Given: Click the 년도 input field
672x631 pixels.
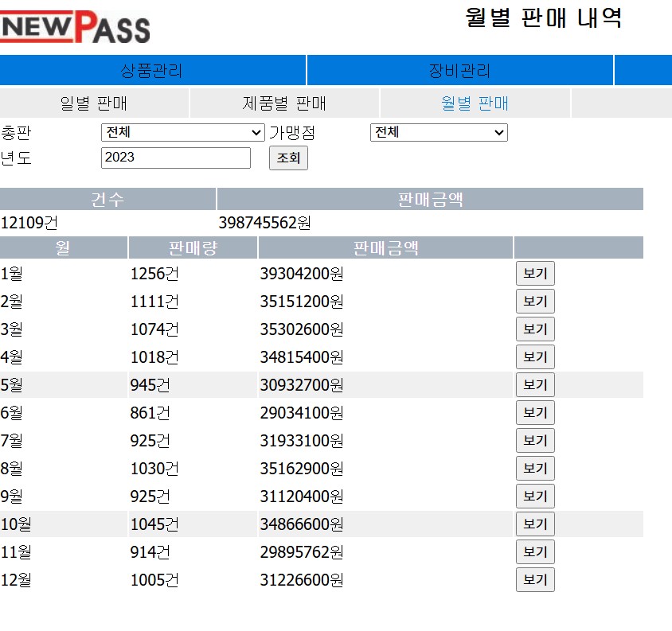Looking at the screenshot, I should click(175, 158).
